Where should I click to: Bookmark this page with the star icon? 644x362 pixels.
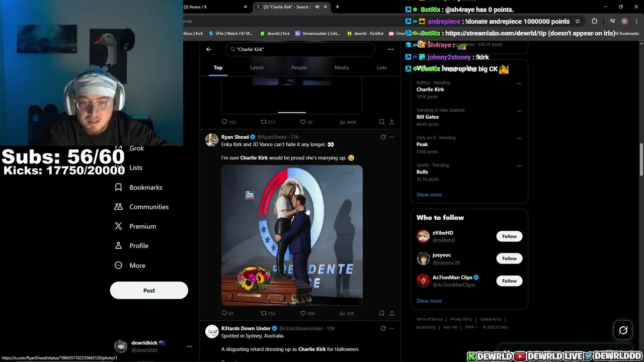[x=578, y=21]
